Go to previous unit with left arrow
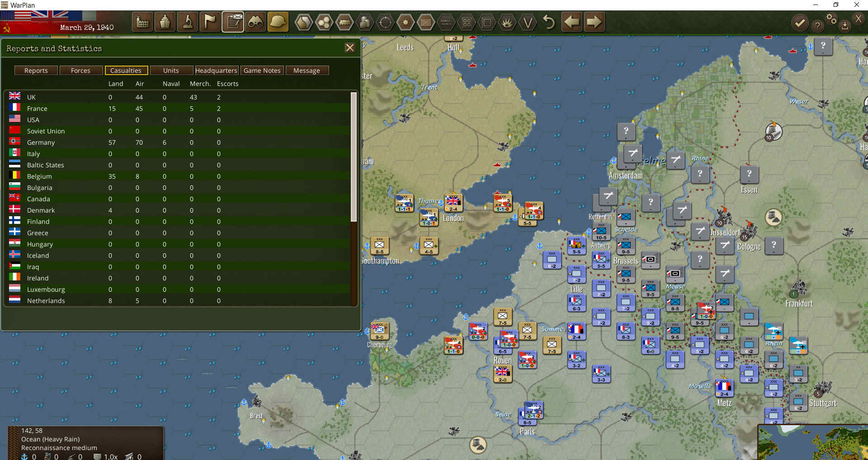 click(x=572, y=22)
